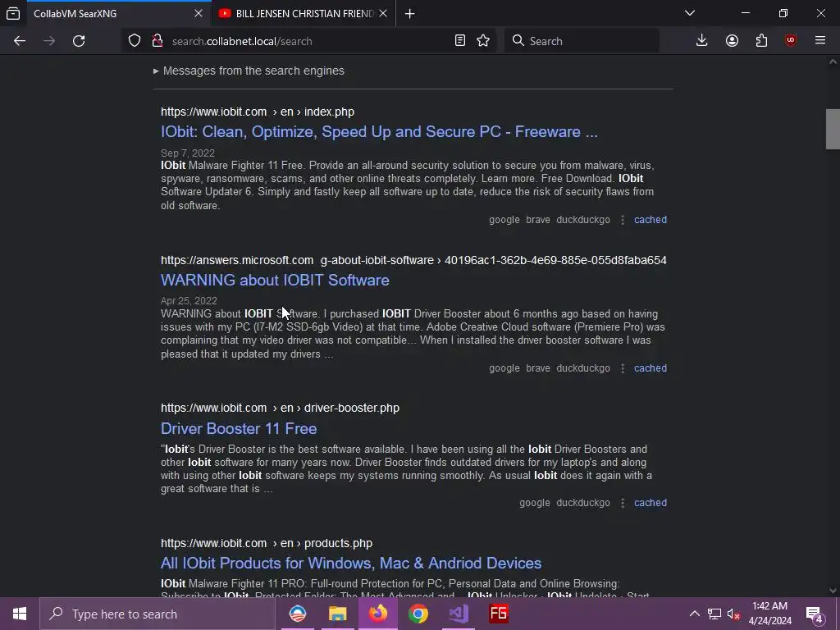
Task: Open IObit: Clean, Optimize, Speed Up result
Action: [x=379, y=132]
